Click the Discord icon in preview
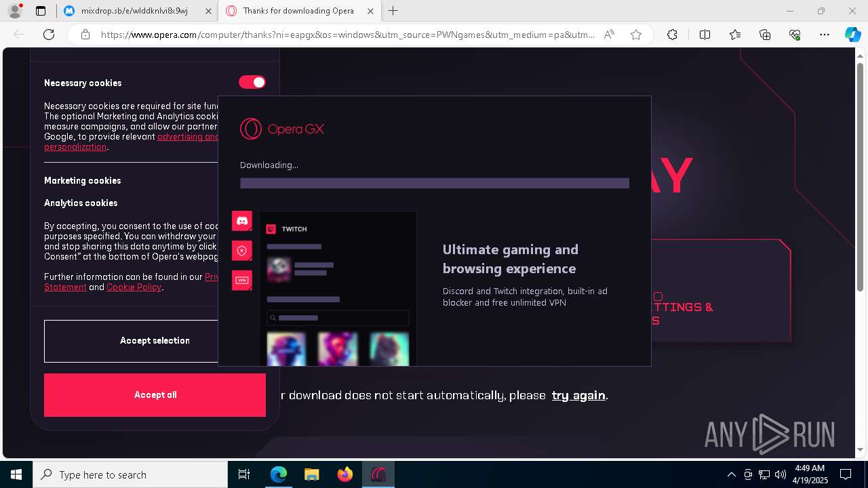Screen dimensions: 868x488 tap(242, 221)
